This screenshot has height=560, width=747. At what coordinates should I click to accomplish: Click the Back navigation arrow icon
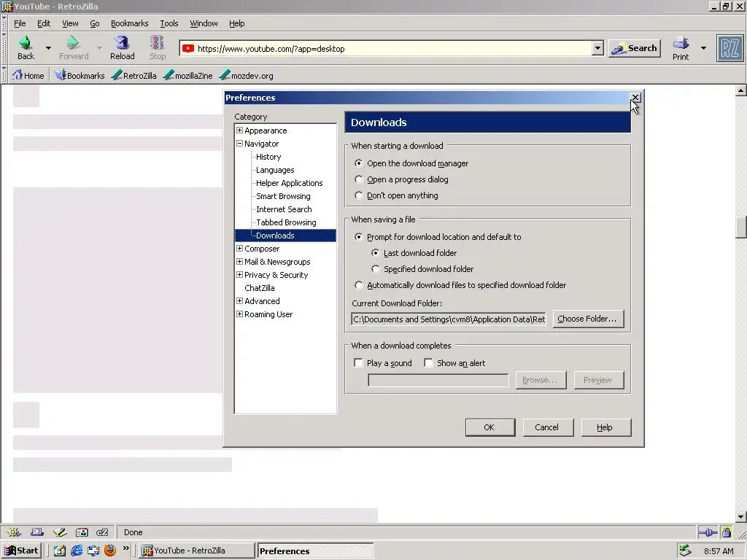[x=26, y=43]
